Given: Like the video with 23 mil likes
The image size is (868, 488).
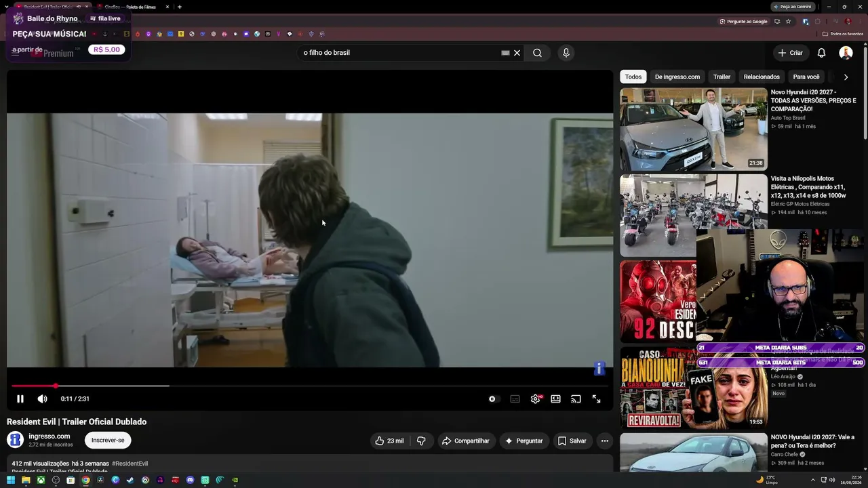Looking at the screenshot, I should (389, 441).
